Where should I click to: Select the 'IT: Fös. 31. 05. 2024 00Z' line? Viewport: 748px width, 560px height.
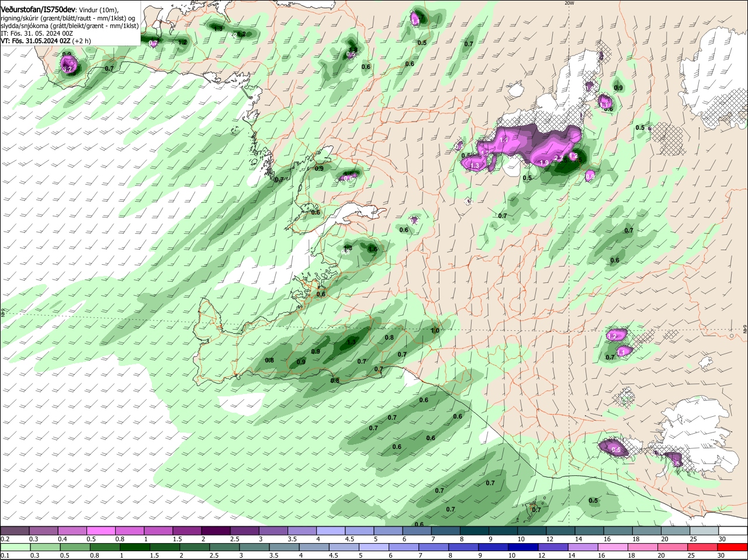coord(37,33)
